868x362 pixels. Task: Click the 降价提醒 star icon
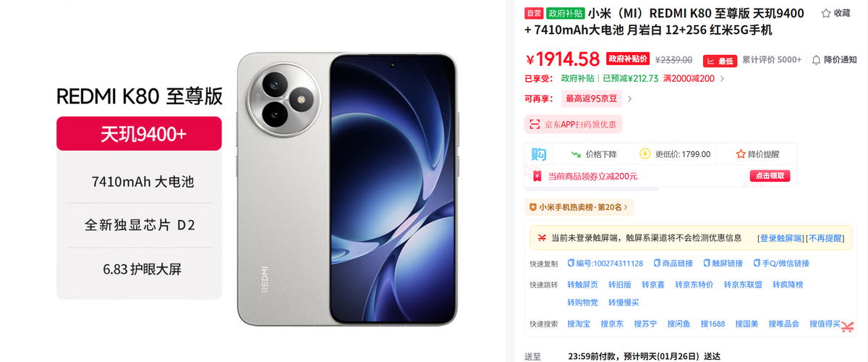(741, 154)
